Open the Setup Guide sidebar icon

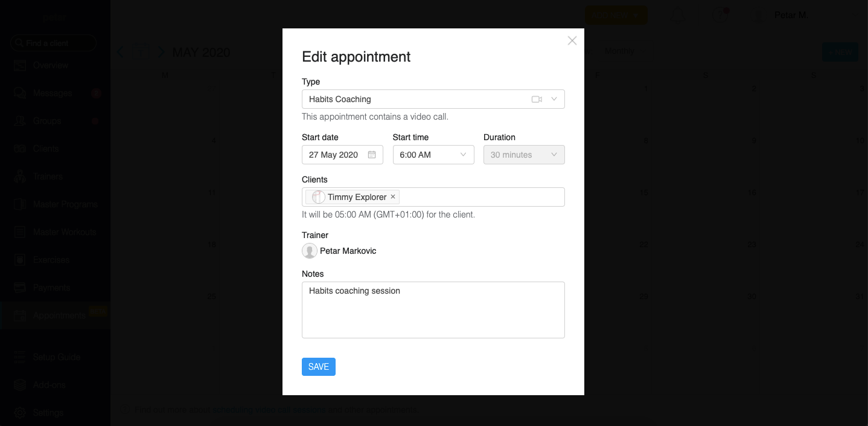pos(20,357)
